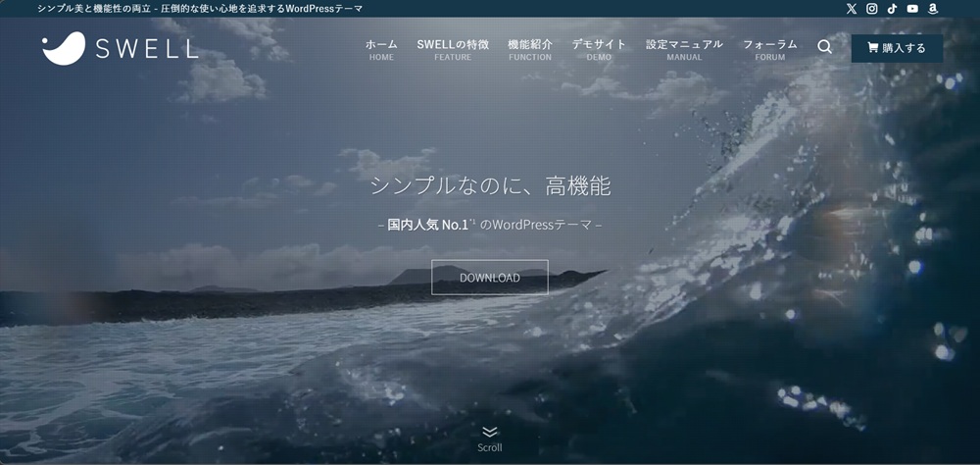Open SWELLの特徴 FEATURE menu item
The image size is (980, 465).
point(452,49)
